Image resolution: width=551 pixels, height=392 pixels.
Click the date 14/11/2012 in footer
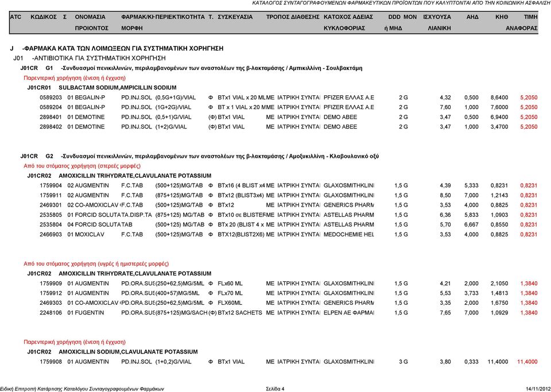pos(538,389)
